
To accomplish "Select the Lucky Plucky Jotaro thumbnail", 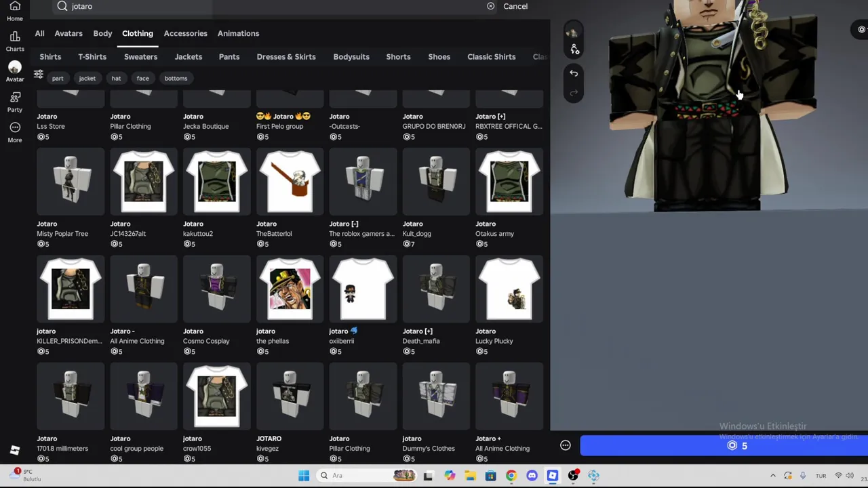I will (x=509, y=289).
